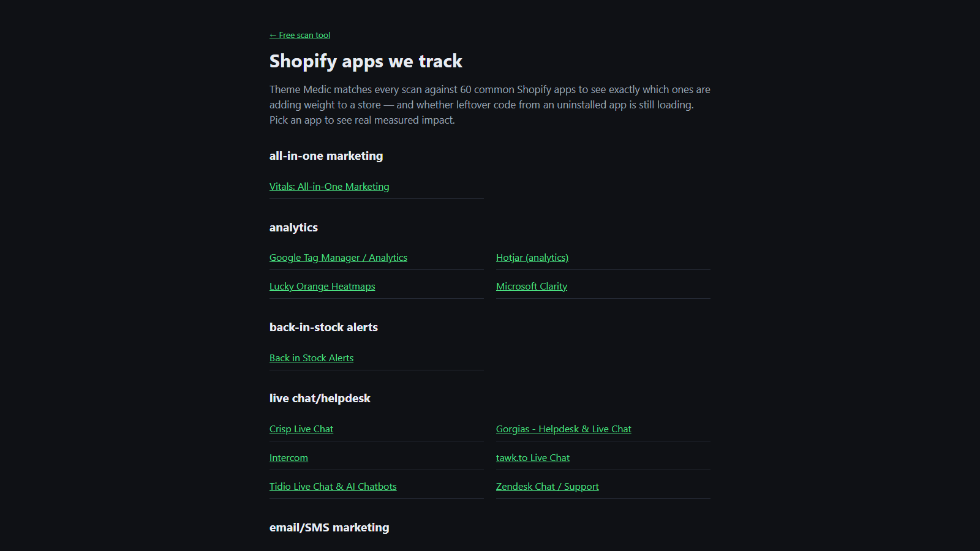The height and width of the screenshot is (551, 980).
Task: Open Google Tag Manager / Analytics link
Action: [338, 258]
